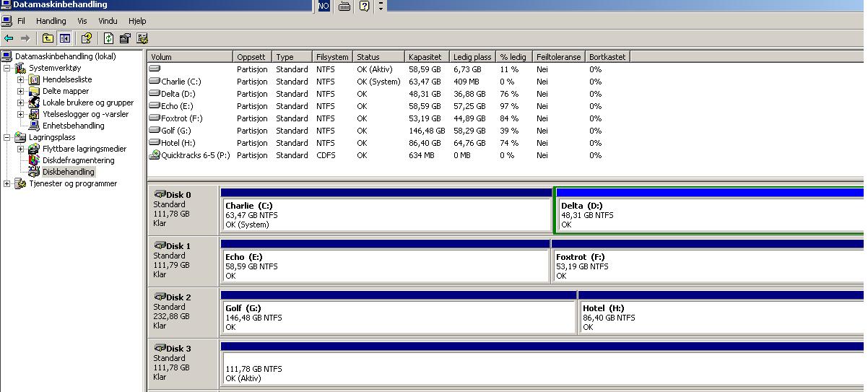The height and width of the screenshot is (392, 868).
Task: Select the Disk 2 label box
Action: pos(183,312)
